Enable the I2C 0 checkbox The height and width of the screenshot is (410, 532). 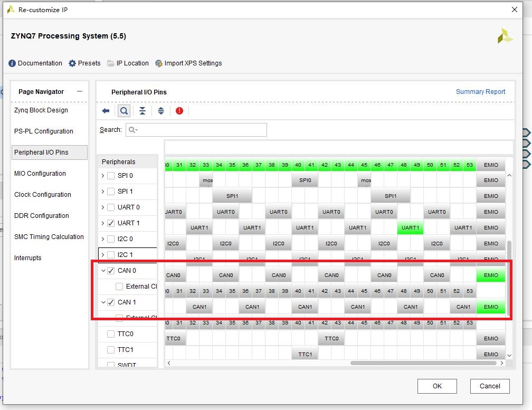(111, 239)
